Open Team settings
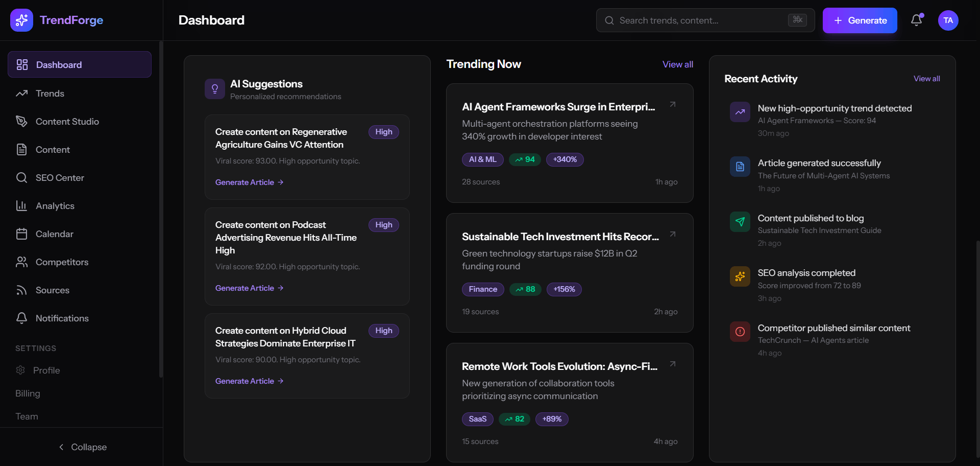 27,416
